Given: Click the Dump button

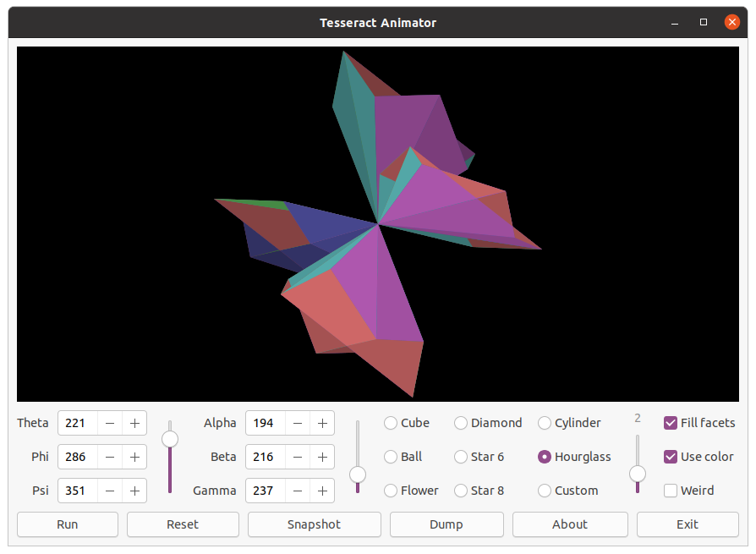Looking at the screenshot, I should 446,524.
